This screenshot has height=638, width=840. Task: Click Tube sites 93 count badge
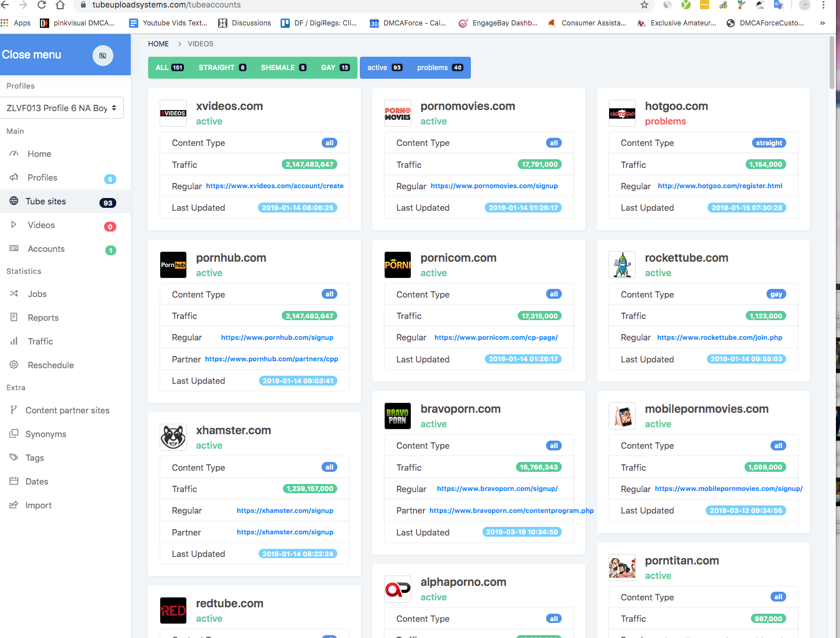click(x=108, y=203)
